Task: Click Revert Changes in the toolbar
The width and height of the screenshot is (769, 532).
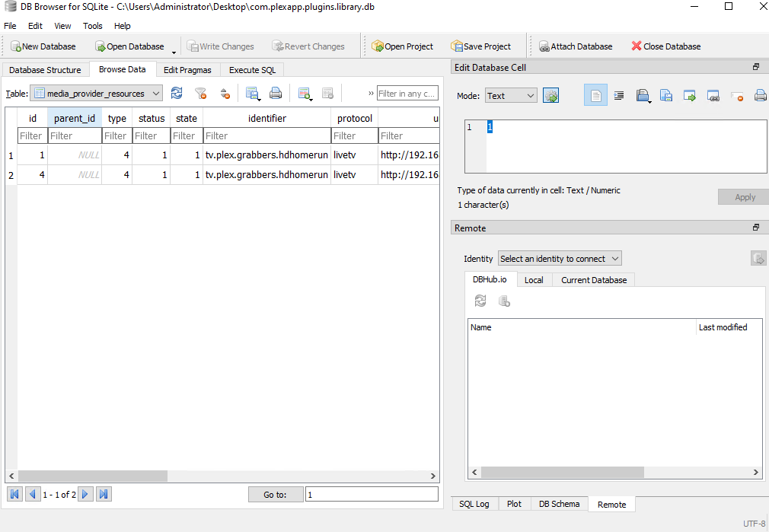Action: (308, 46)
